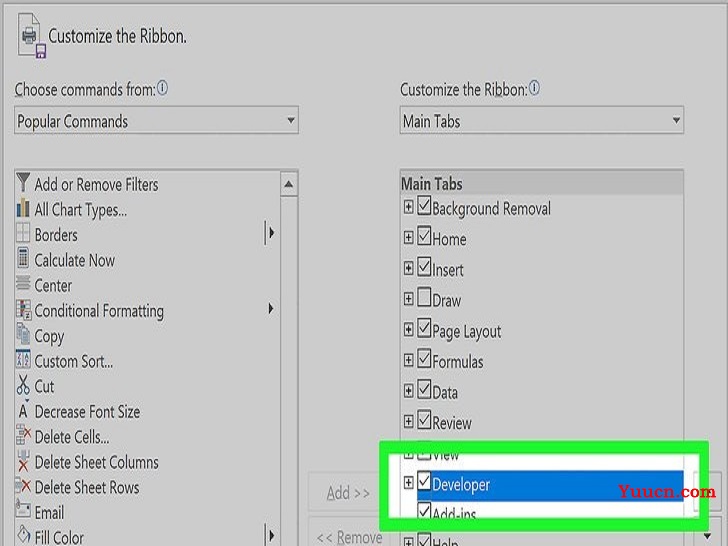Click the info icon beside Customize the Ribbon label
The image size is (728, 546).
534,88
